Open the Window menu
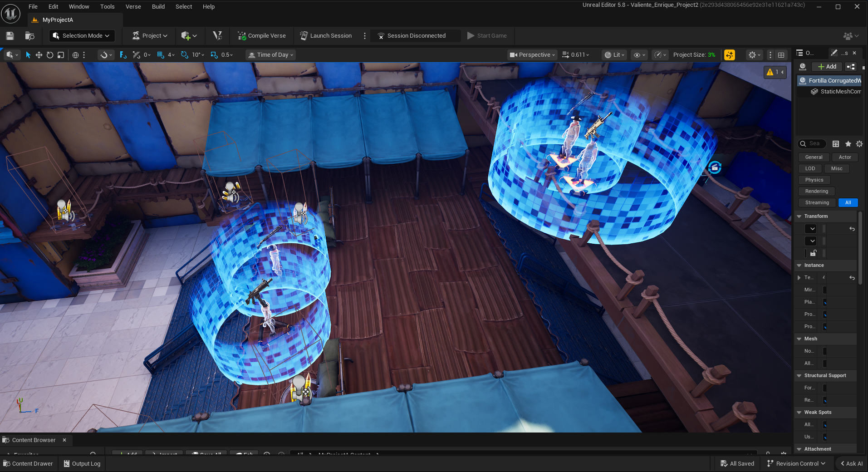Viewport: 868px width, 472px height. click(x=79, y=7)
